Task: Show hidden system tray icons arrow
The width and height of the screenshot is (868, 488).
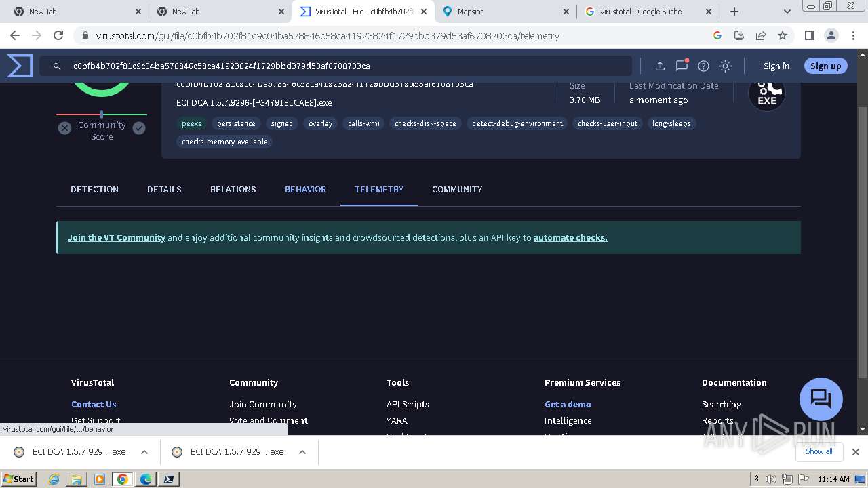Action: tap(756, 479)
